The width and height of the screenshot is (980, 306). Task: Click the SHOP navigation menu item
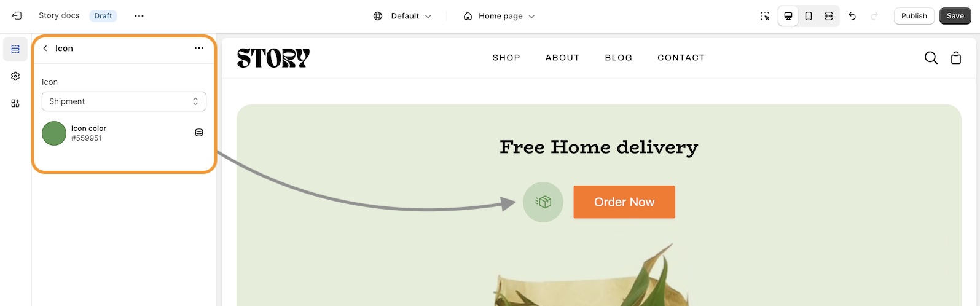pyautogui.click(x=506, y=58)
